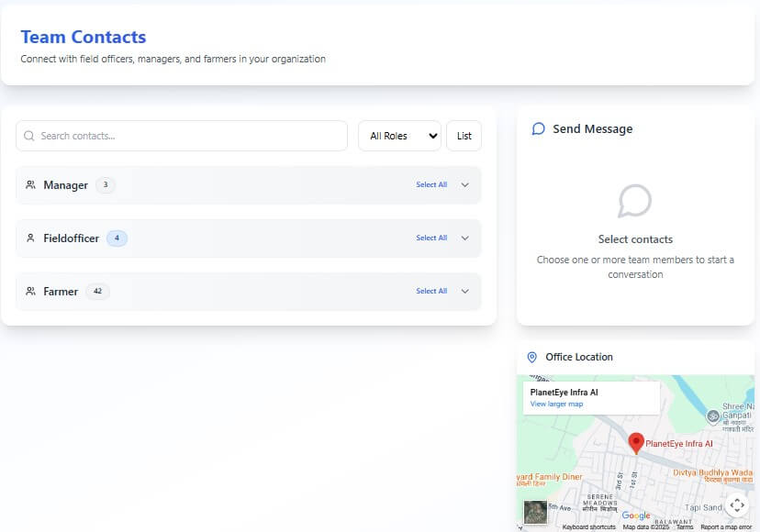Click the map pan control arrows icon
The width and height of the screenshot is (760, 532).
(x=737, y=504)
